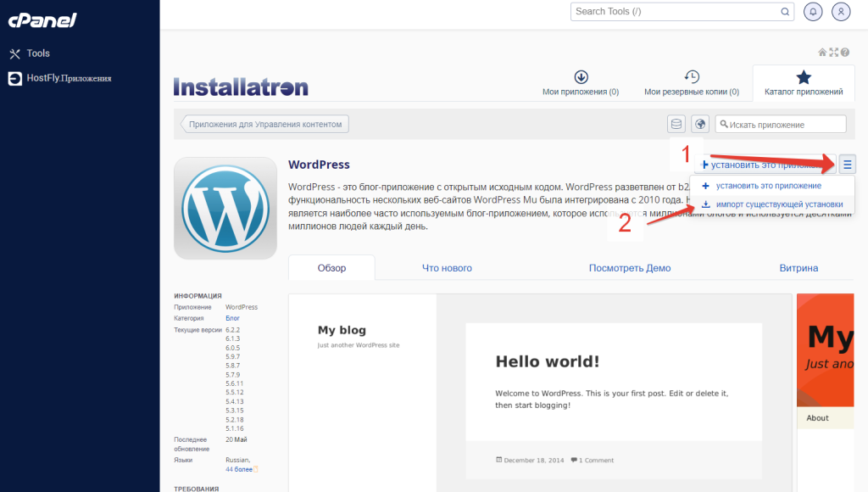Select version 5.6.11 in list
Viewport: 868px width, 492px height.
(x=234, y=383)
